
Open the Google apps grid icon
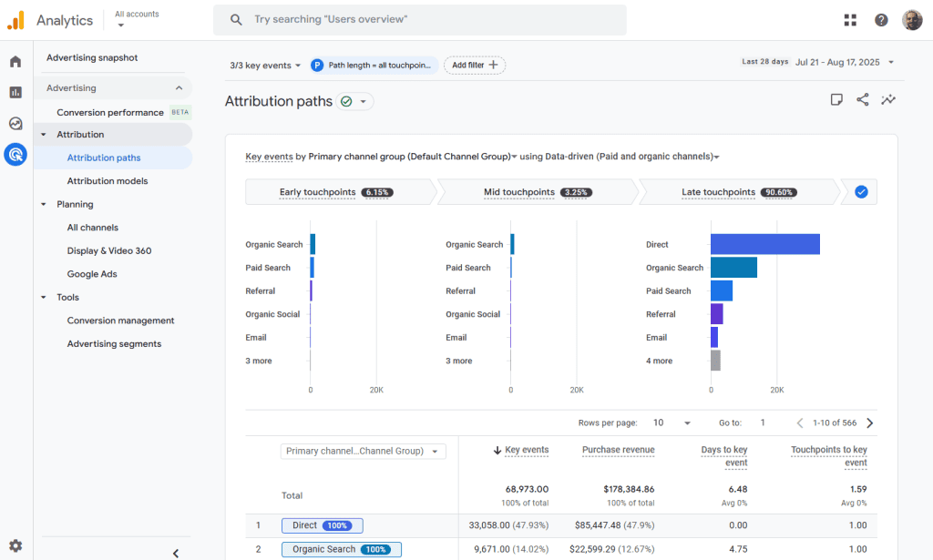[x=850, y=20]
